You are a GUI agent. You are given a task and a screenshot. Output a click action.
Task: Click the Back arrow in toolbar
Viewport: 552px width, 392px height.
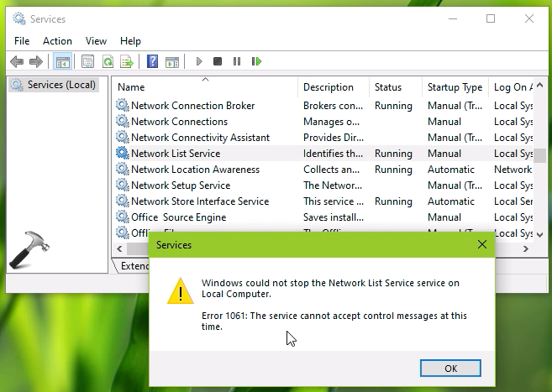[17, 61]
